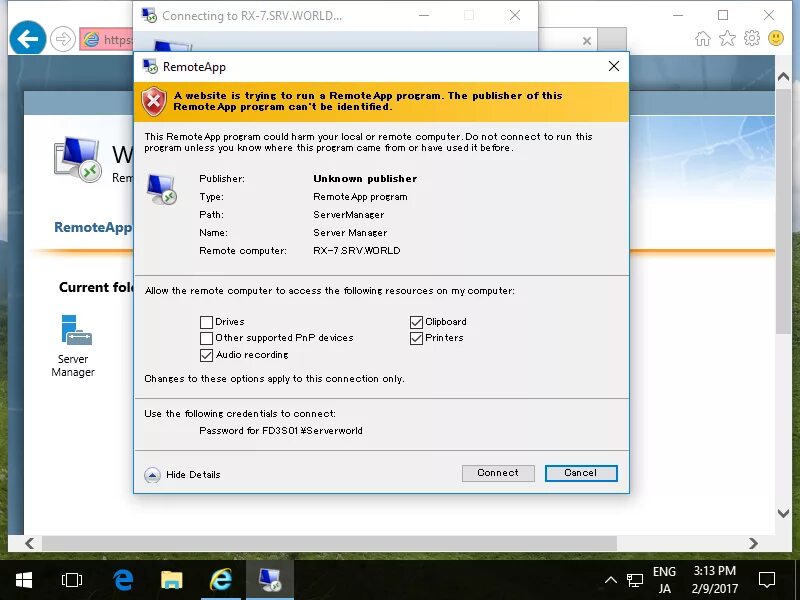Image resolution: width=800 pixels, height=600 pixels.
Task: Click the credentials line for FD3S01\Serverworld
Action: [281, 431]
